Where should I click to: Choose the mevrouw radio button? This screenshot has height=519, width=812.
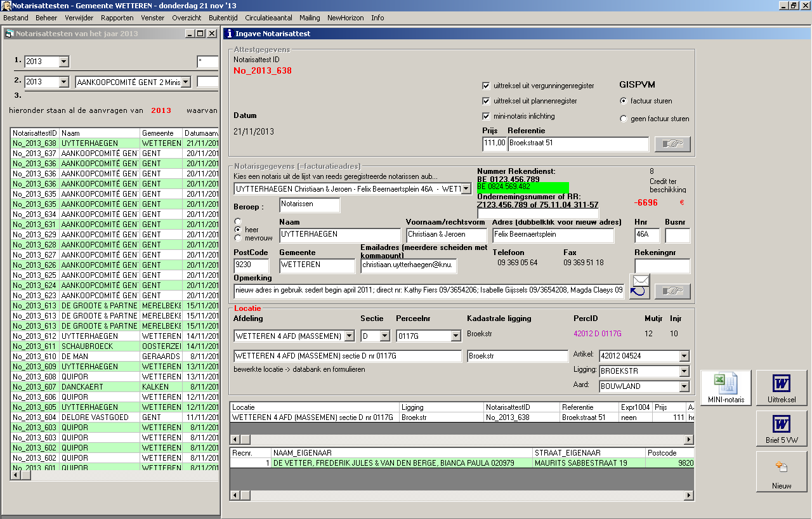[239, 238]
